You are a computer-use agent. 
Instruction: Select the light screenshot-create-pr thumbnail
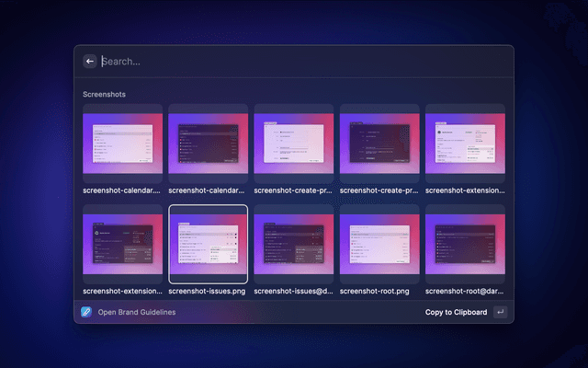(x=294, y=143)
